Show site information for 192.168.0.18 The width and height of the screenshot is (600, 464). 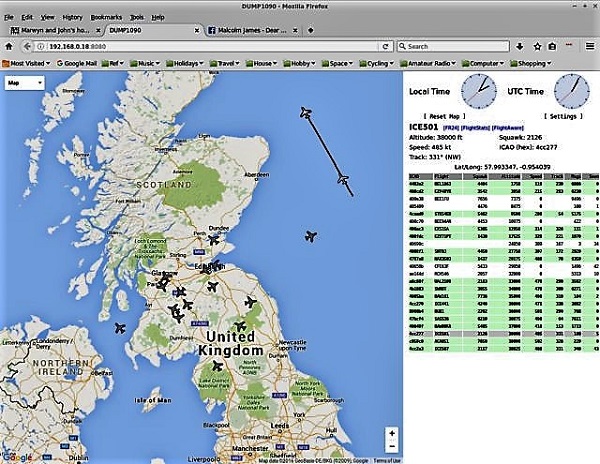41,46
